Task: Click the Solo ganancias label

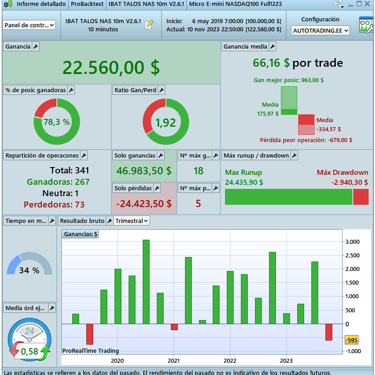Action: (x=135, y=155)
